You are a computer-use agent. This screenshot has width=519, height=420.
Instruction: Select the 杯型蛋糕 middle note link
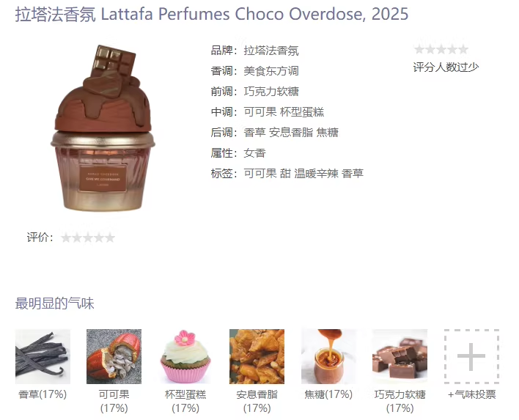coord(302,112)
